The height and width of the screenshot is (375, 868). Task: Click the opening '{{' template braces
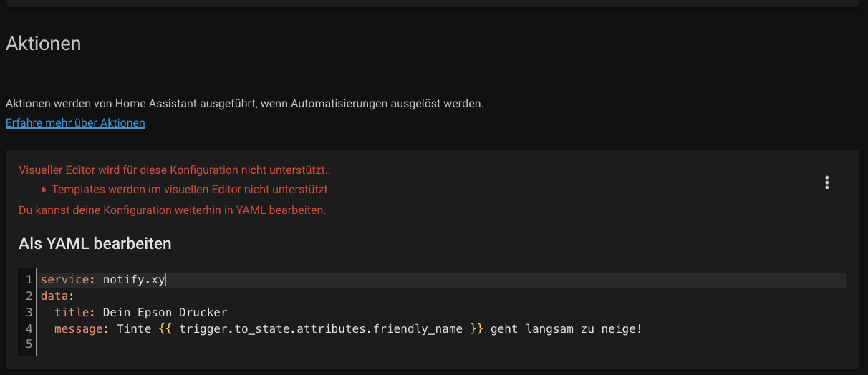(165, 329)
